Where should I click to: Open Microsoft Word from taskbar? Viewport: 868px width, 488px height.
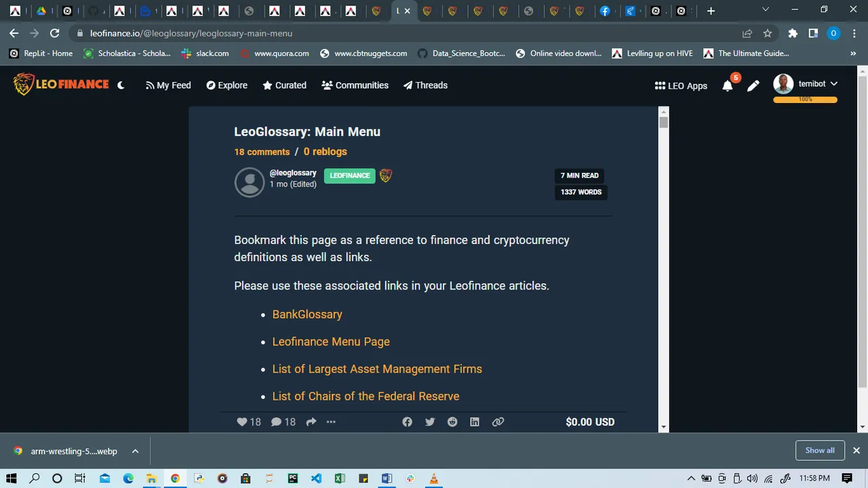[387, 479]
